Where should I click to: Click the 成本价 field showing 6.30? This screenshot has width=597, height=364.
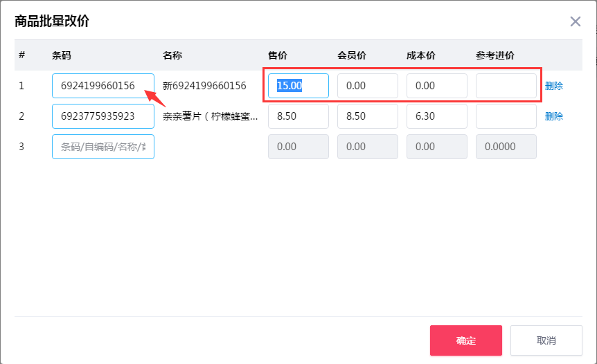pyautogui.click(x=436, y=116)
